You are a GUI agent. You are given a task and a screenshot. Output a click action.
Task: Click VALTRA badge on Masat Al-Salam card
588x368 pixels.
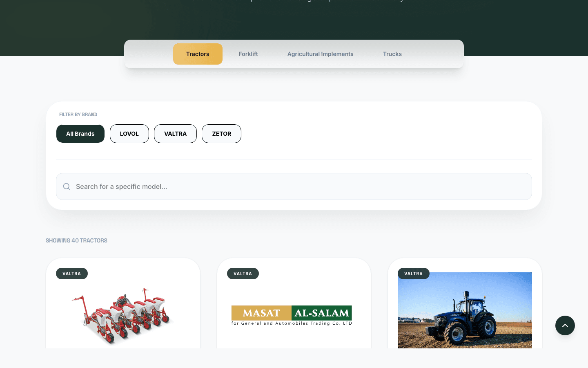point(243,274)
